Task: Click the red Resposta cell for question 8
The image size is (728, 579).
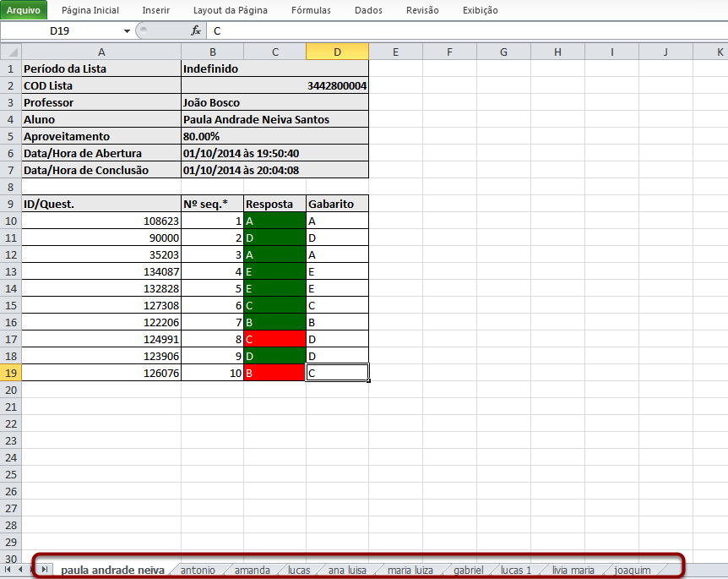Action: point(274,339)
